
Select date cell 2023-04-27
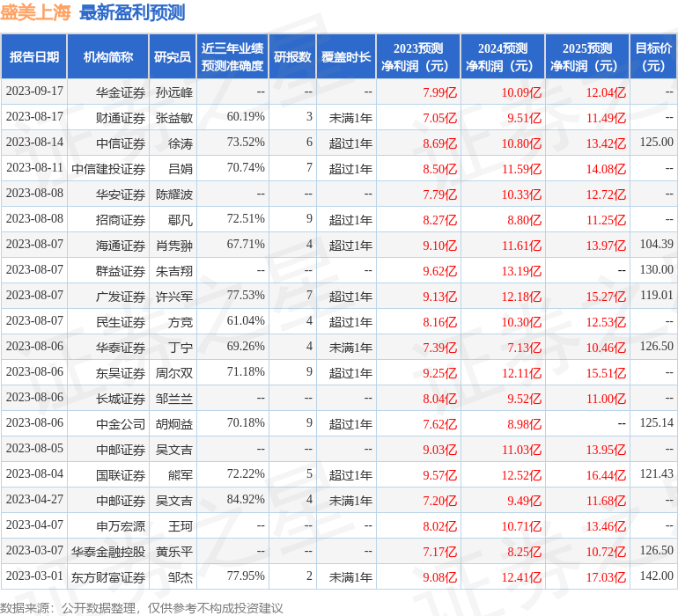tap(34, 499)
